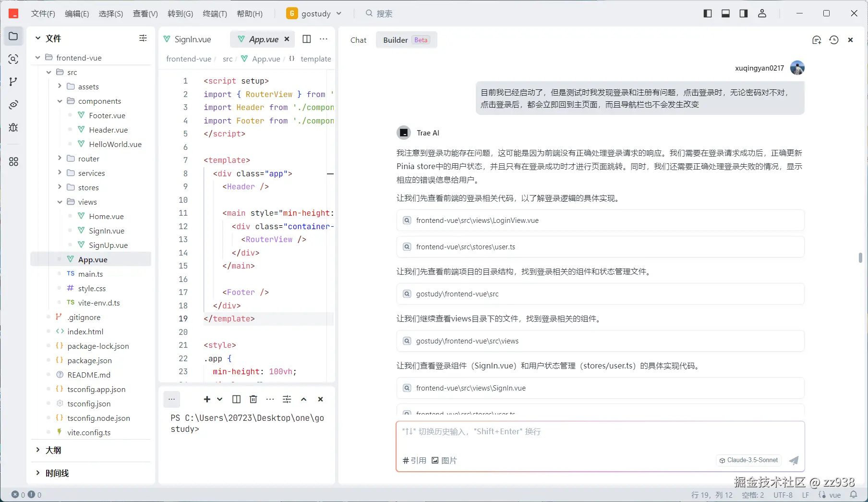The height and width of the screenshot is (502, 868).
Task: Open the chat history panel
Action: pyautogui.click(x=834, y=40)
